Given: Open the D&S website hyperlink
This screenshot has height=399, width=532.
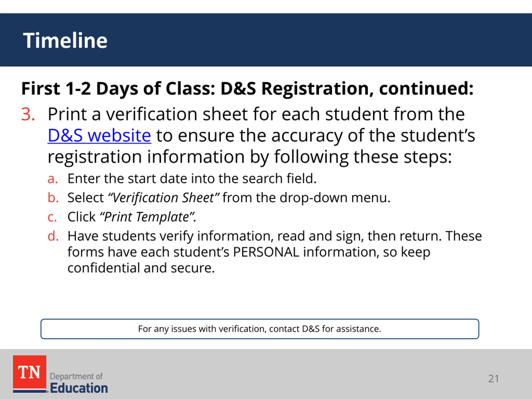Looking at the screenshot, I should (99, 135).
